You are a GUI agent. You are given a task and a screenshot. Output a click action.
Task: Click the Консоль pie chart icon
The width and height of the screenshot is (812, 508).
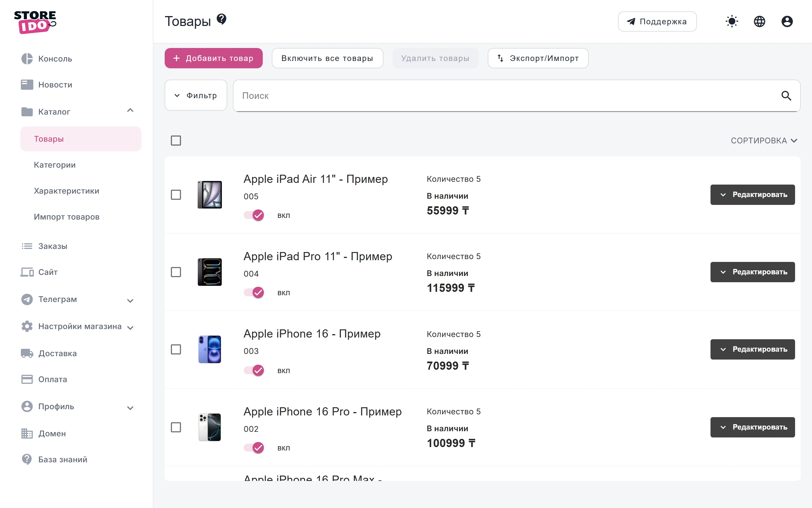point(27,59)
